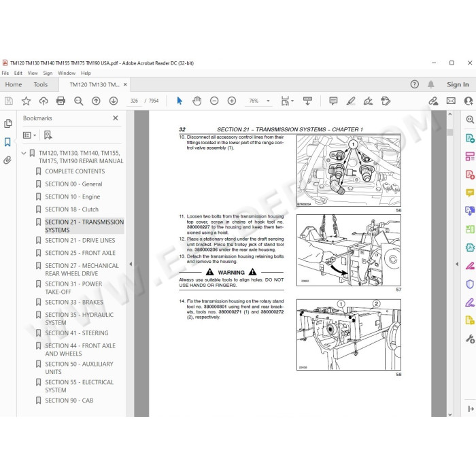This screenshot has height=476, width=476.
Task: Open help question mark icon
Action: pos(414,84)
